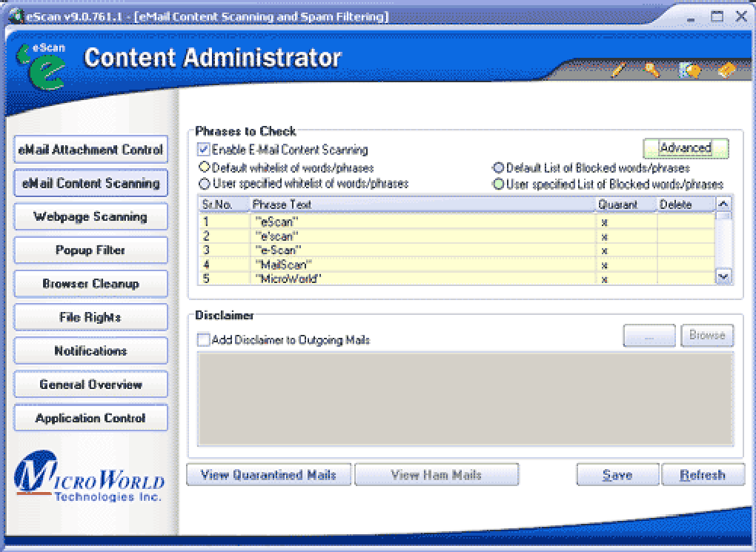Select Default List of Blocked words/phrases

pos(498,167)
